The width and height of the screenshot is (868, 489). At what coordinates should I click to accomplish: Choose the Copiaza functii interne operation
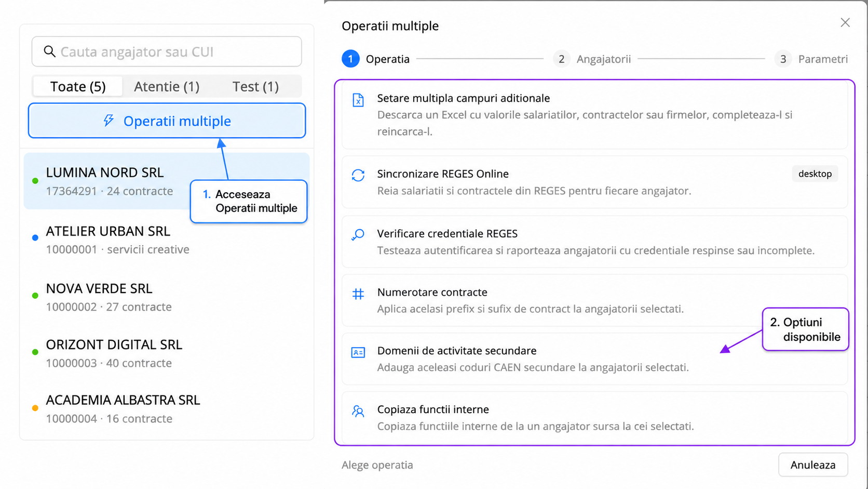point(594,417)
